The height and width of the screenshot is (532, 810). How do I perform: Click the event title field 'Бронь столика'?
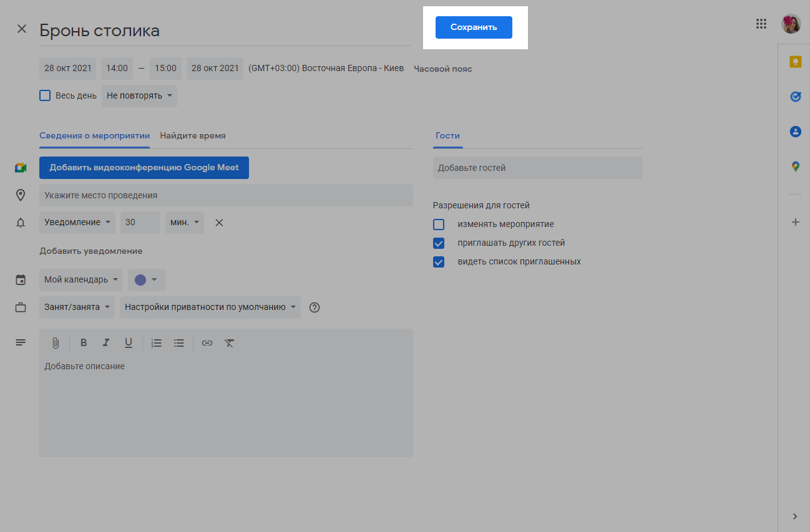pos(225,31)
